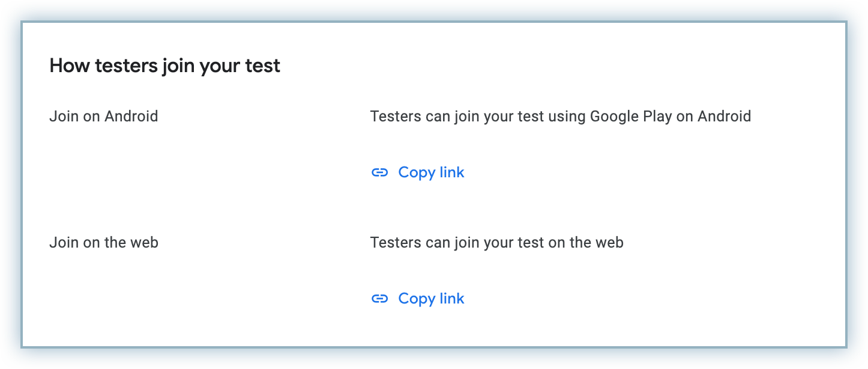Click the word 'web' in the left label
Screen dimensions: 868x369
click(144, 243)
